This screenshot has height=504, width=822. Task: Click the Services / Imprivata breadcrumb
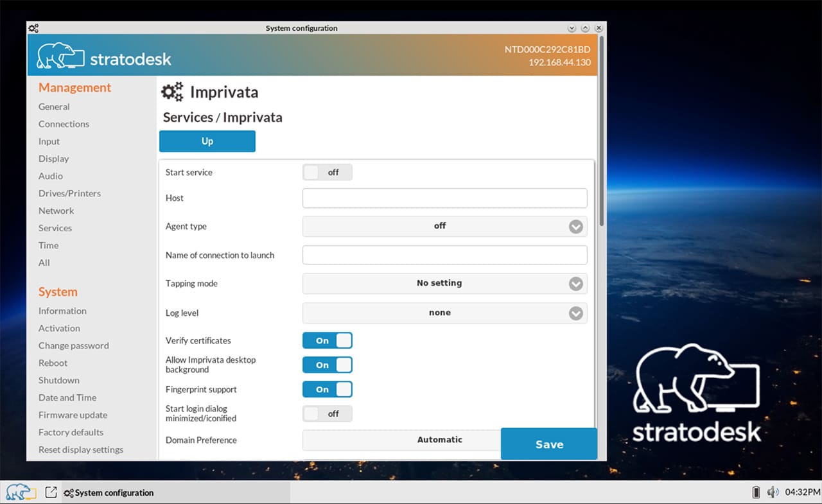[222, 117]
